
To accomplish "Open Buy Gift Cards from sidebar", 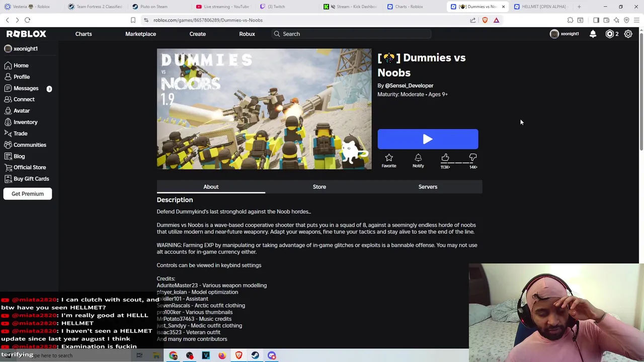I will (27, 179).
